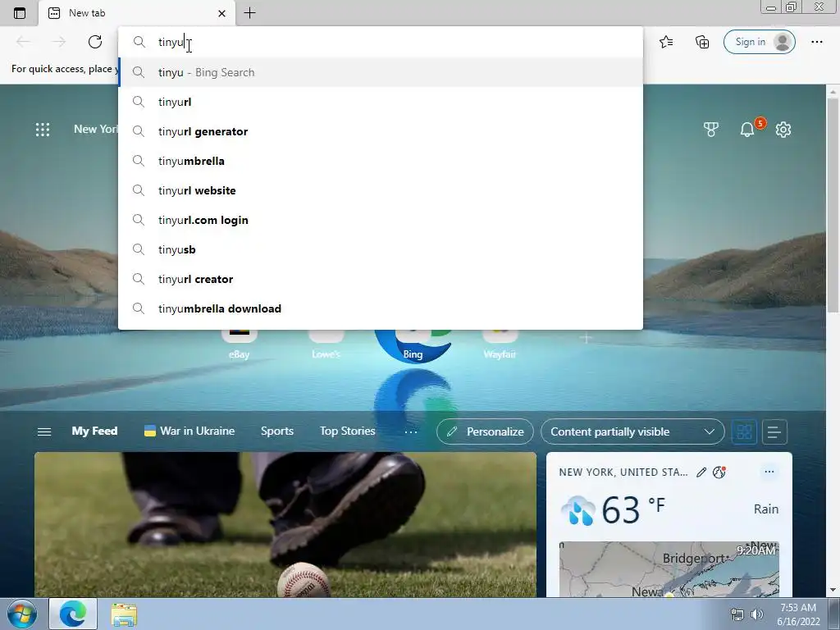Image resolution: width=840 pixels, height=630 pixels.
Task: Switch to the Sports feed tab
Action: coord(277,431)
